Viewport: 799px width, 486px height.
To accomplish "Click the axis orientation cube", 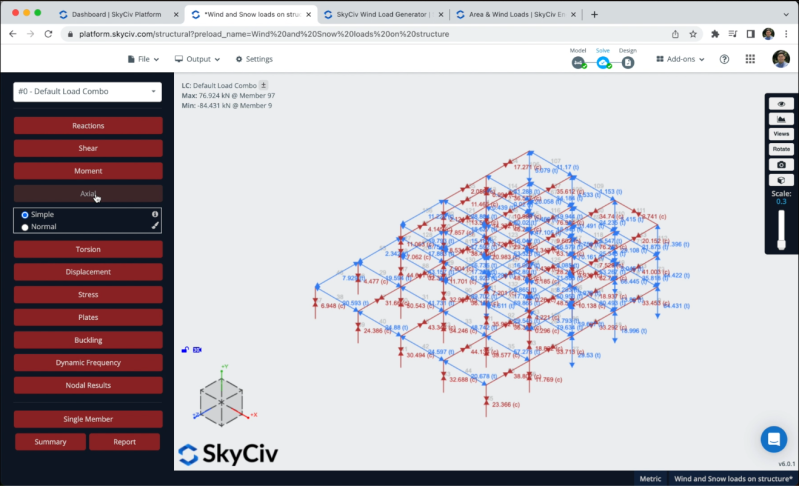I will coord(221,402).
